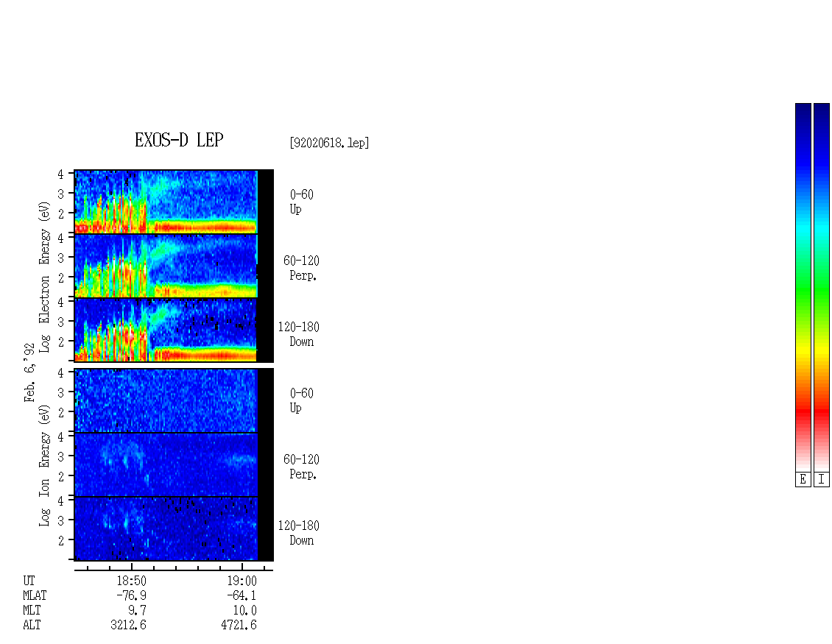Click the EXOS-D LEP plot title

tap(179, 140)
